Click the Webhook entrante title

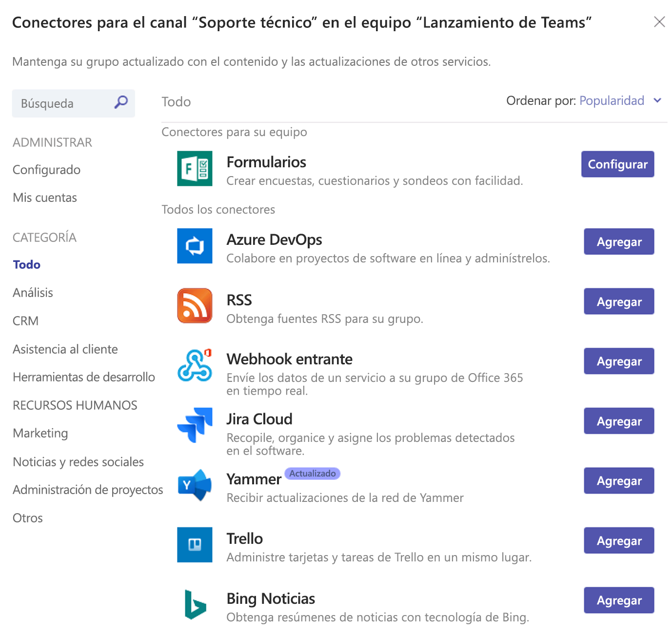pos(290,359)
